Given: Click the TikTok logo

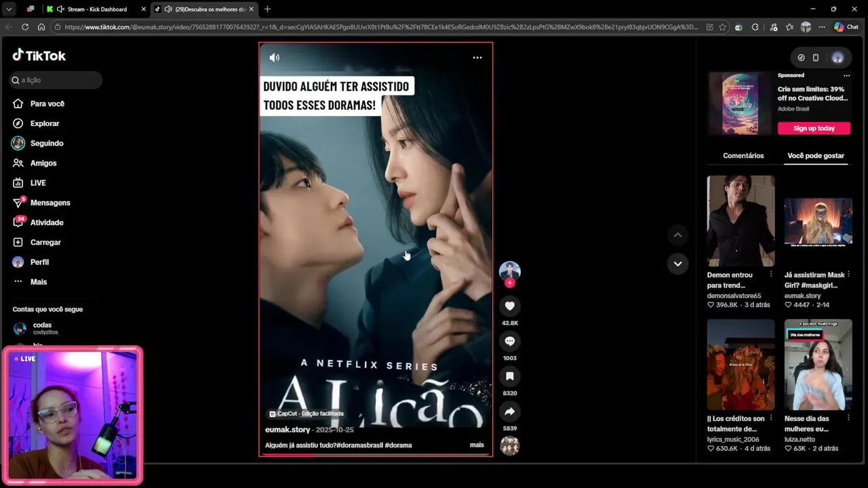Looking at the screenshot, I should pos(39,56).
